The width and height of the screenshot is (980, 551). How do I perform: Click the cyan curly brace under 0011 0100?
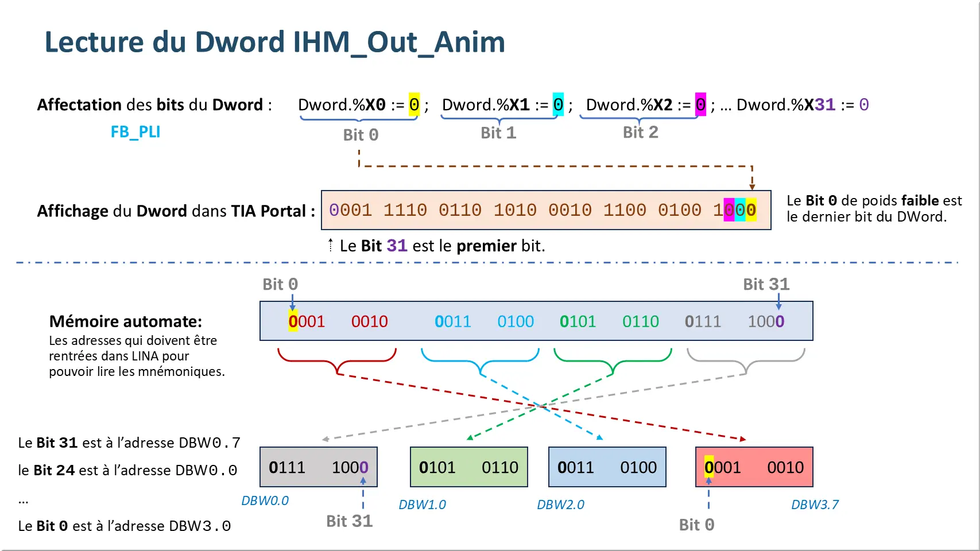(480, 362)
